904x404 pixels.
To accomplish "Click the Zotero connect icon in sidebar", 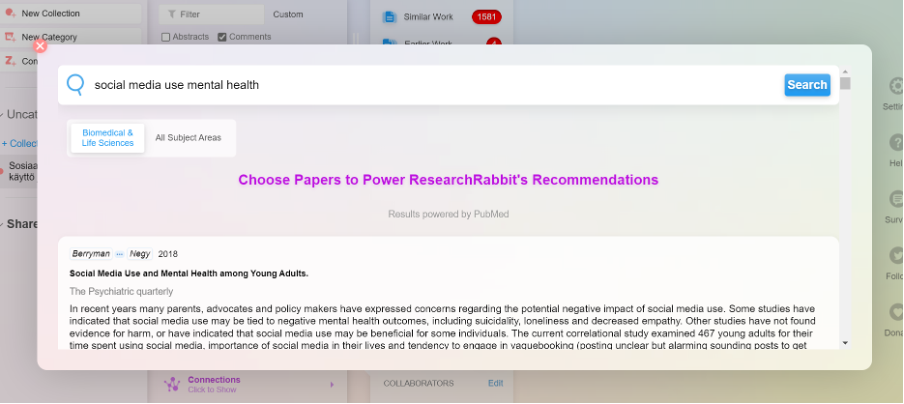I will coord(10,61).
